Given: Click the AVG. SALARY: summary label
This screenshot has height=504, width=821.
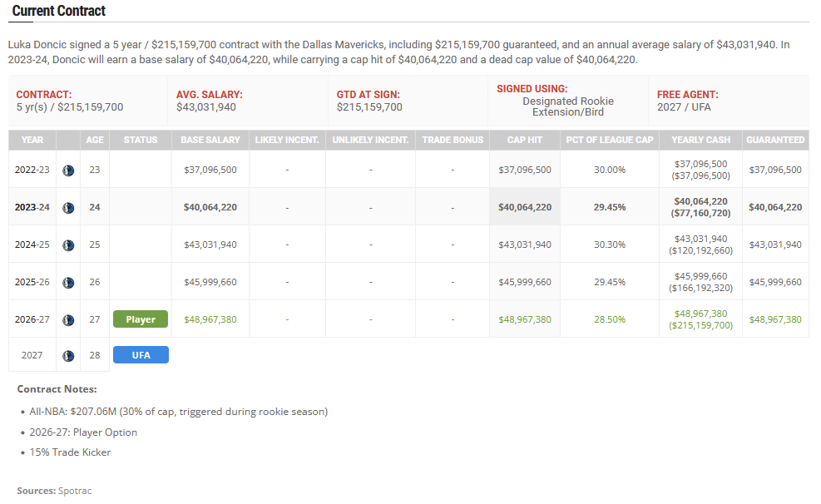Looking at the screenshot, I should [x=210, y=95].
